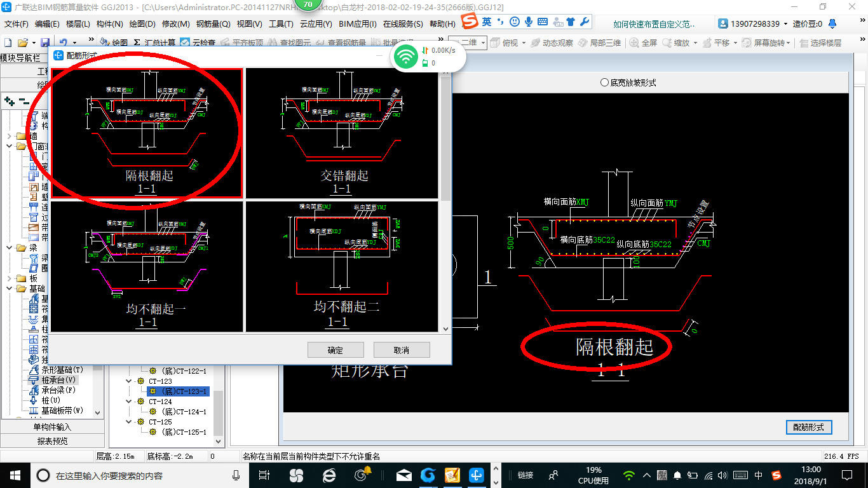
Task: Select 桩承台(V) in the navigation tree
Action: [x=53, y=379]
